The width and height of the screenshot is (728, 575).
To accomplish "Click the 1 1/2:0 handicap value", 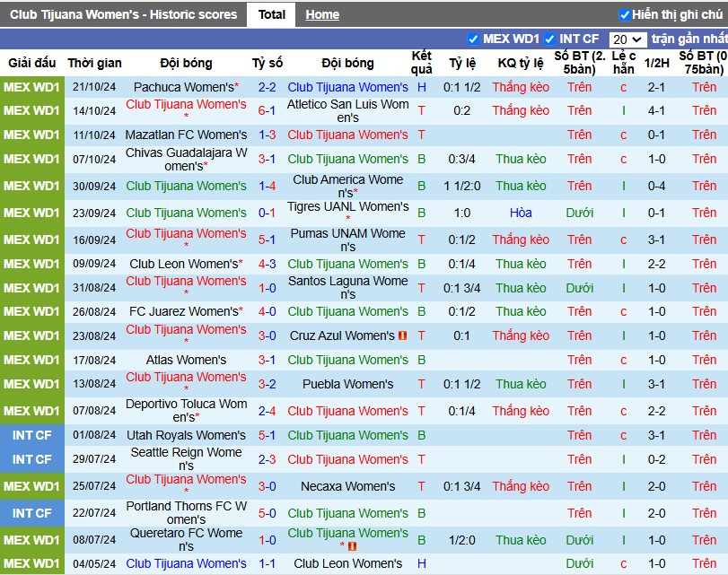I will coord(462,186).
